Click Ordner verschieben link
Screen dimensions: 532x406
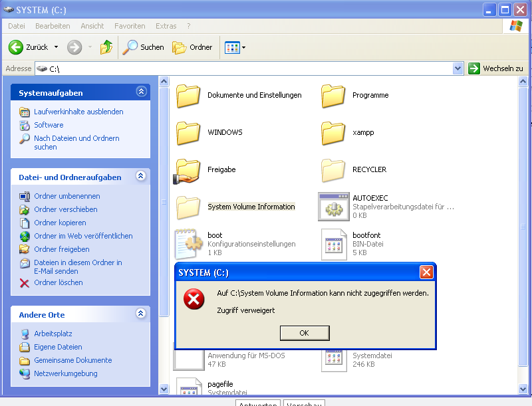65,209
